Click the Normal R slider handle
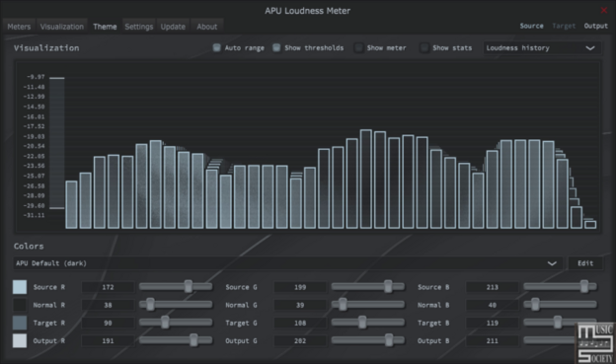 tap(150, 304)
